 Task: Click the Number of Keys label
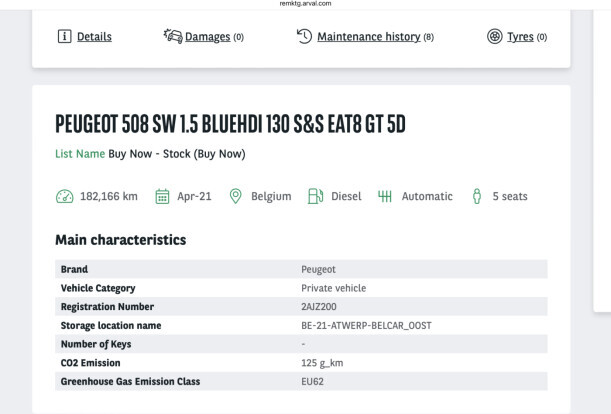point(96,344)
